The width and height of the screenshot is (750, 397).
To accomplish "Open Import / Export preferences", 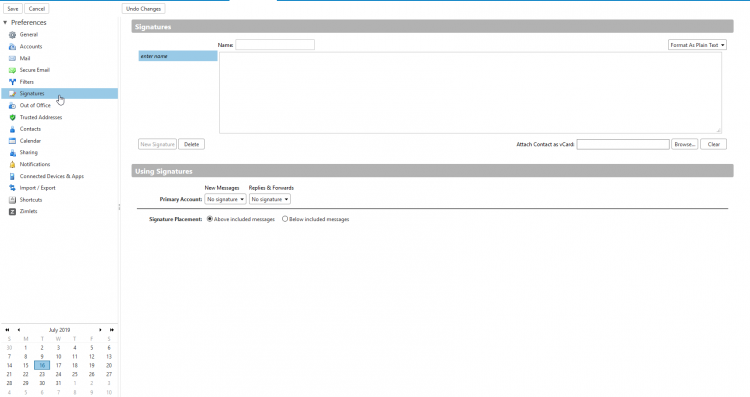I will pyautogui.click(x=37, y=188).
